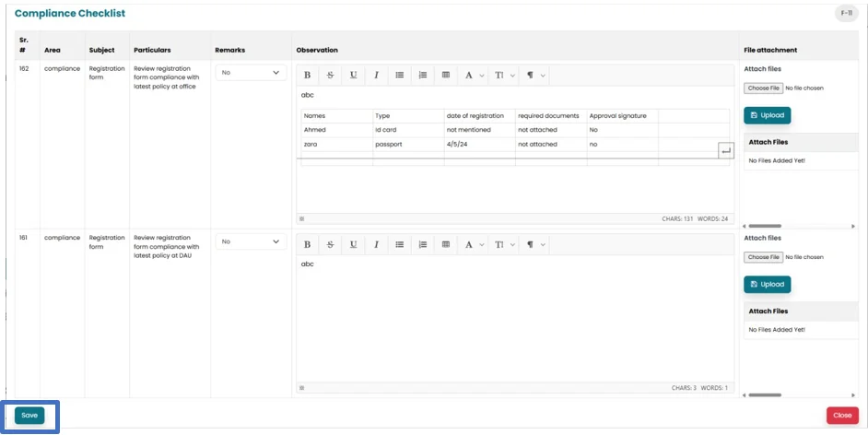Insert table using row 162 editor toolbar
868x435 pixels.
[x=446, y=76]
